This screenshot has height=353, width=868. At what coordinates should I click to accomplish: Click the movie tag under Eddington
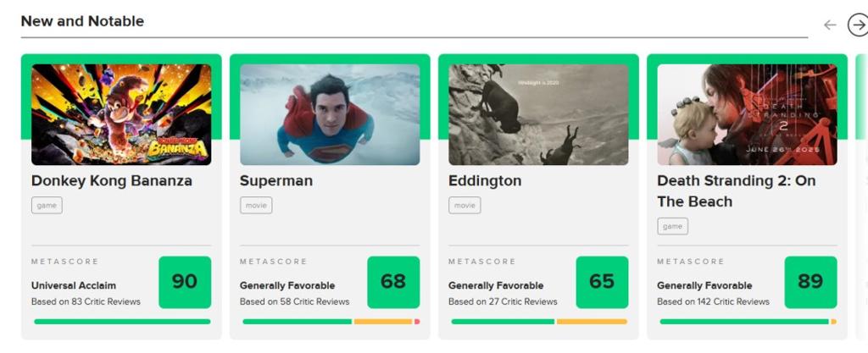click(465, 206)
